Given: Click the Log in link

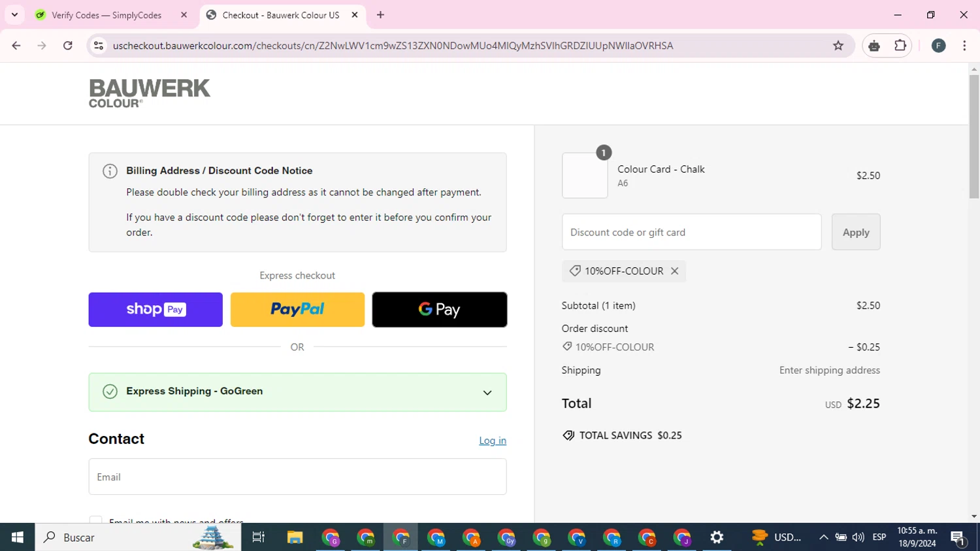Looking at the screenshot, I should point(493,441).
